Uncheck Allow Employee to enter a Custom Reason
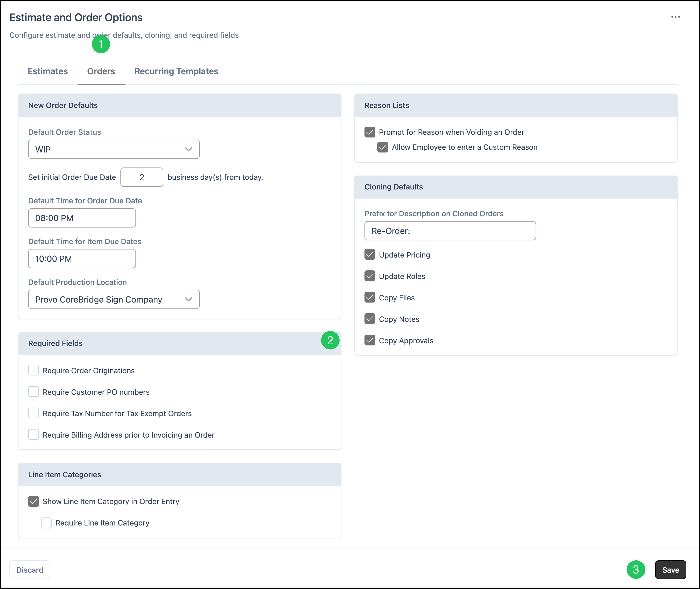The image size is (700, 589). (382, 147)
